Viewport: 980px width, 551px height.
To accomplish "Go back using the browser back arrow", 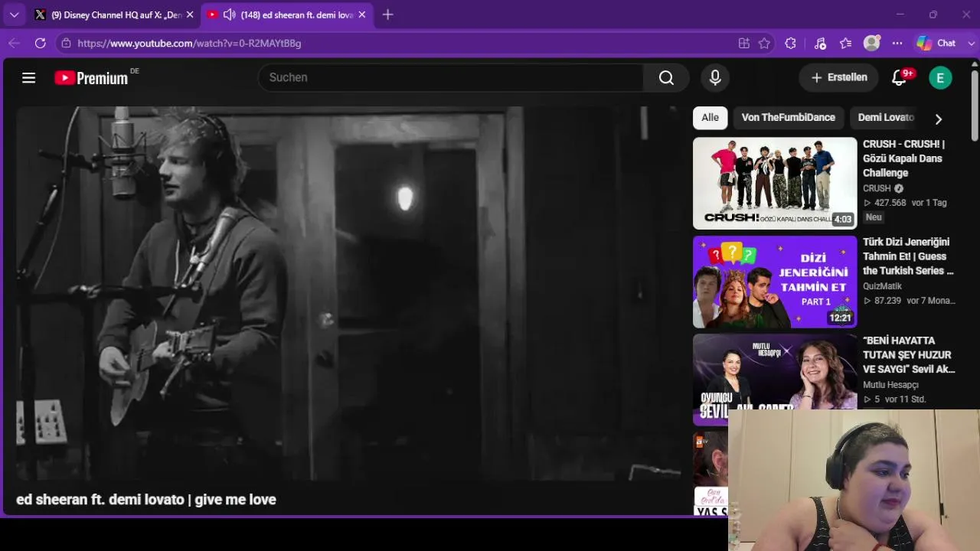I will coord(14,44).
